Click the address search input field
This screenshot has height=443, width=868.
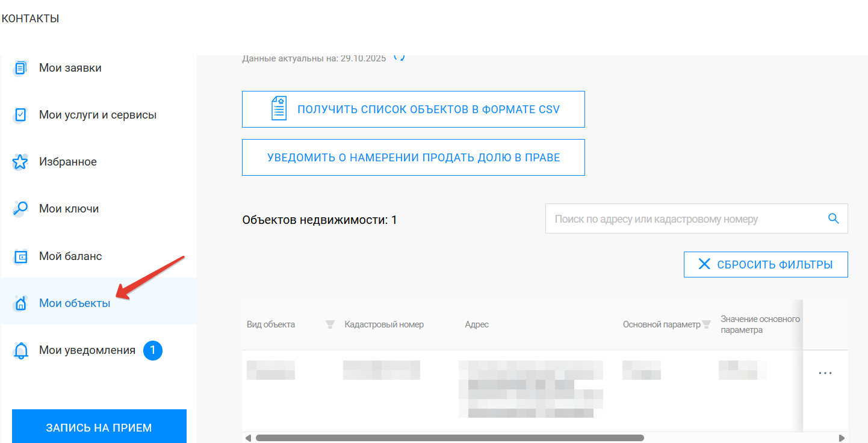[x=662, y=218]
